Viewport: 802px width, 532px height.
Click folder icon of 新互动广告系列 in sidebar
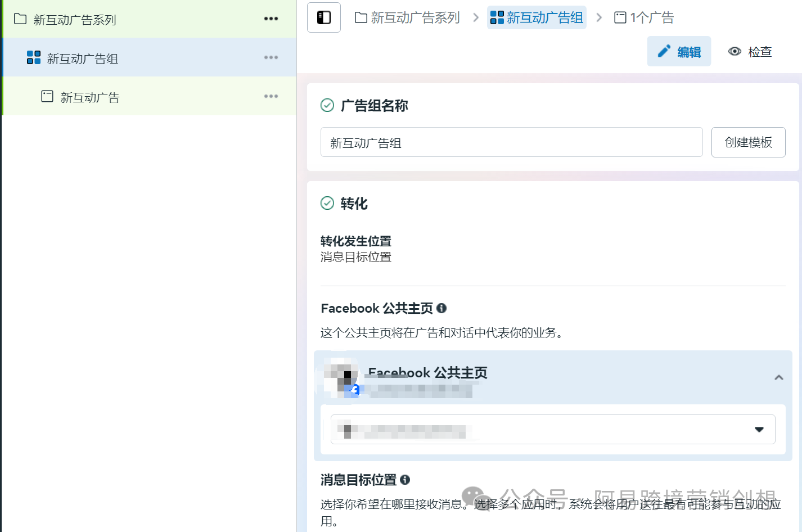click(x=20, y=19)
